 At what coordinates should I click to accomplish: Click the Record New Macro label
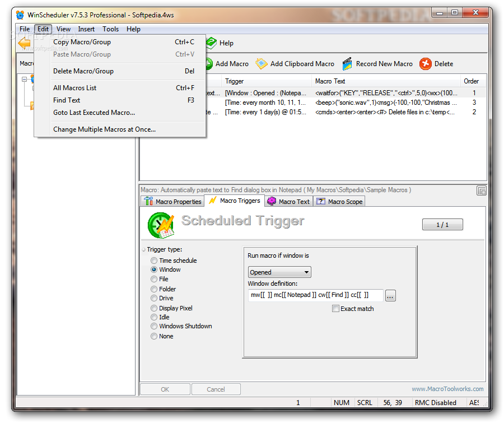(384, 64)
